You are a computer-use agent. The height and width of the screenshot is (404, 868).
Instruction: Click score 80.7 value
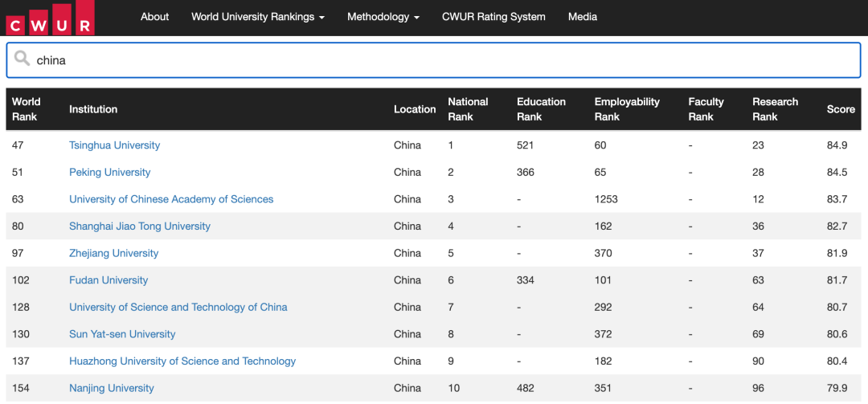click(837, 307)
